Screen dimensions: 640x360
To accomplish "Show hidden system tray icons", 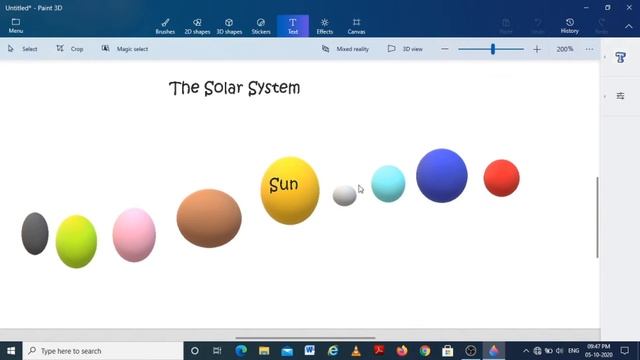I will (x=526, y=351).
